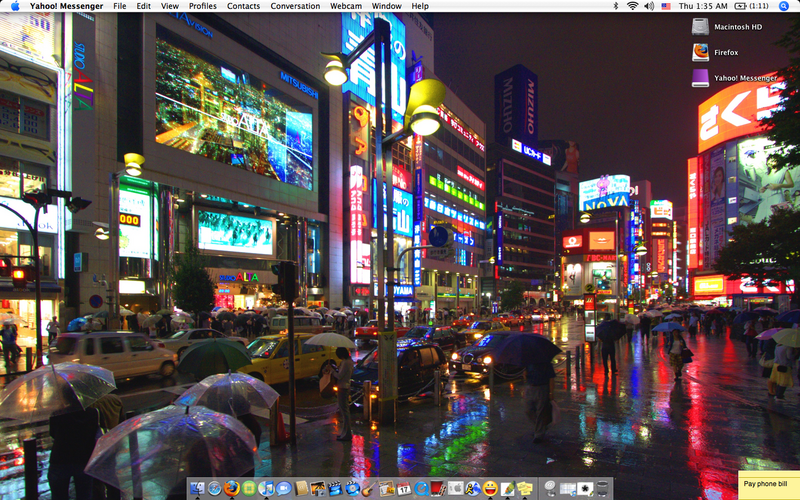
Task: Open the Apple menu
Action: pos(15,6)
